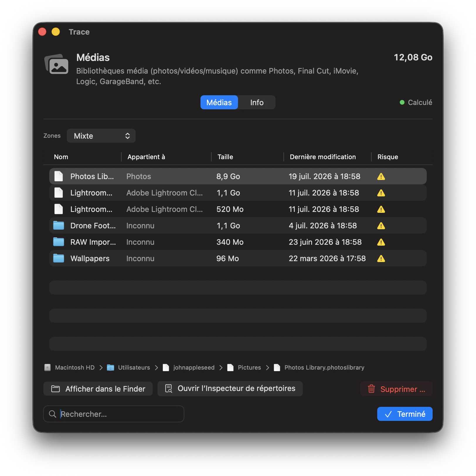Click the Photos owner cell
This screenshot has height=476, width=476.
(x=139, y=176)
